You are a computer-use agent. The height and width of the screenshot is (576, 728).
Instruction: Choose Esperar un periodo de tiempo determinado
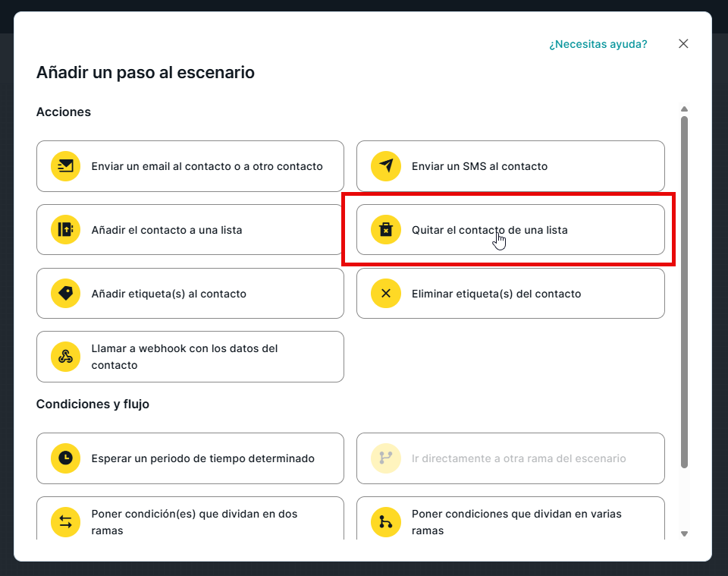[202, 458]
